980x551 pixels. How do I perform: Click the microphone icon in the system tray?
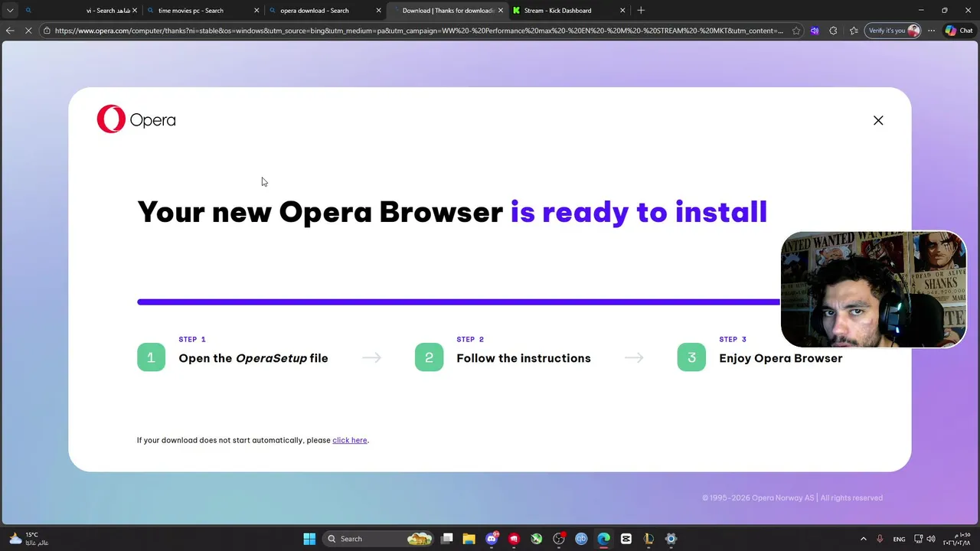(x=880, y=539)
